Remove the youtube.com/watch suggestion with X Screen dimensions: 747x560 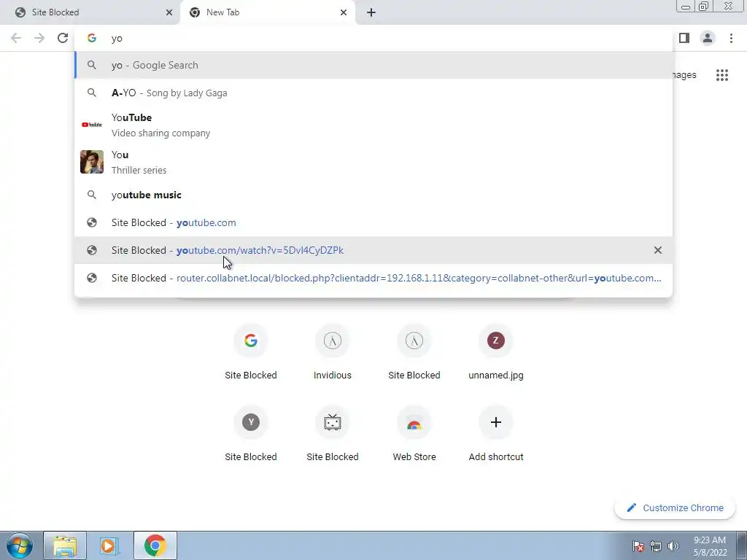(x=658, y=250)
